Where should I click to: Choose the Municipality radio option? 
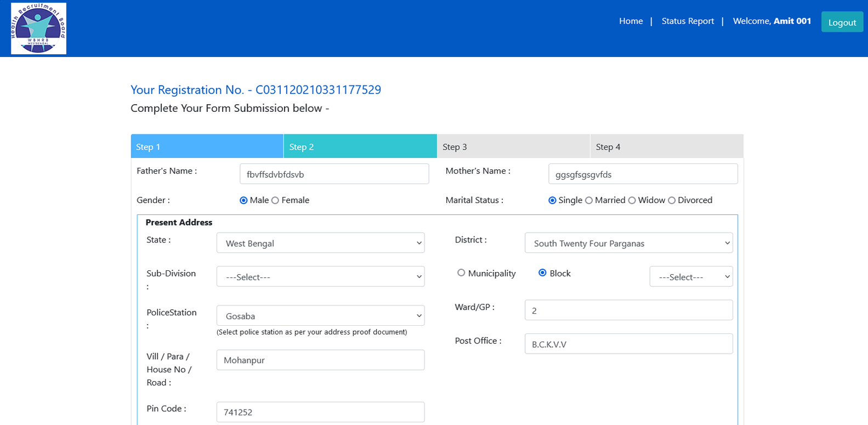click(461, 273)
